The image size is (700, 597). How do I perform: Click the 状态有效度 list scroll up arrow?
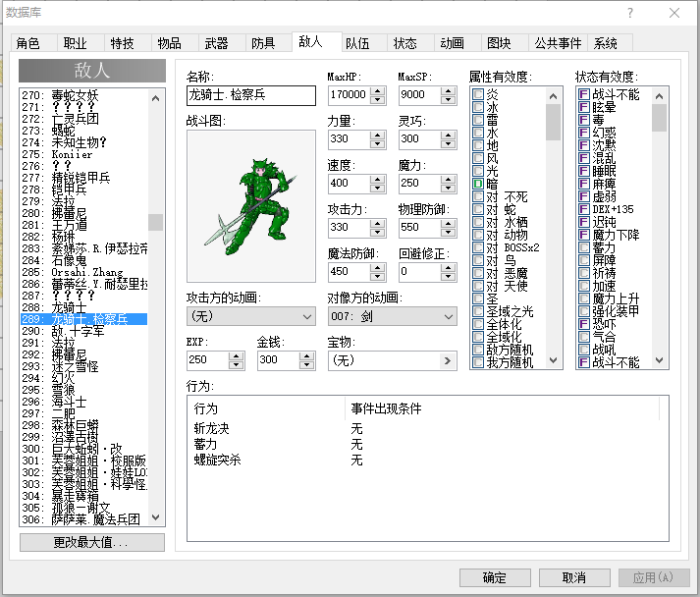[x=659, y=96]
